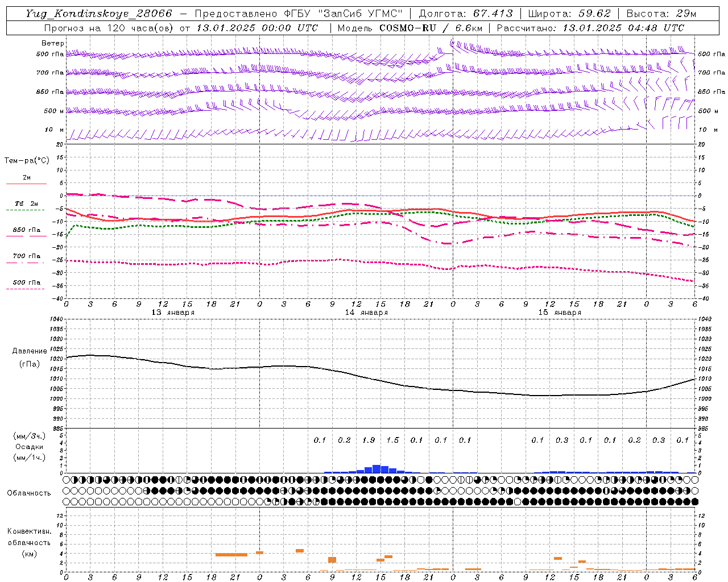This screenshot has width=728, height=582.
Task: Click the Широта: 59.62 header field
Action: pos(569,14)
